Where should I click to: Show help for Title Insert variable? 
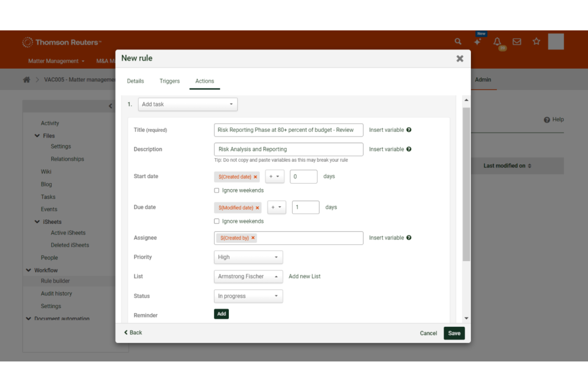pos(409,130)
